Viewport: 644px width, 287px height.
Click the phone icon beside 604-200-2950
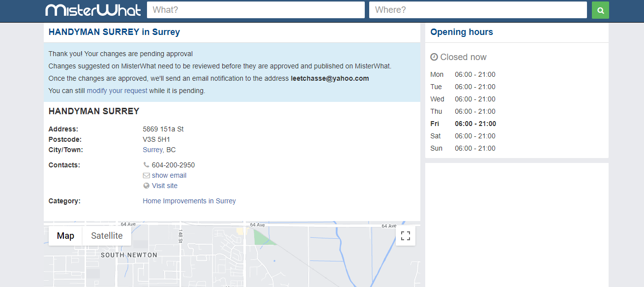point(146,165)
